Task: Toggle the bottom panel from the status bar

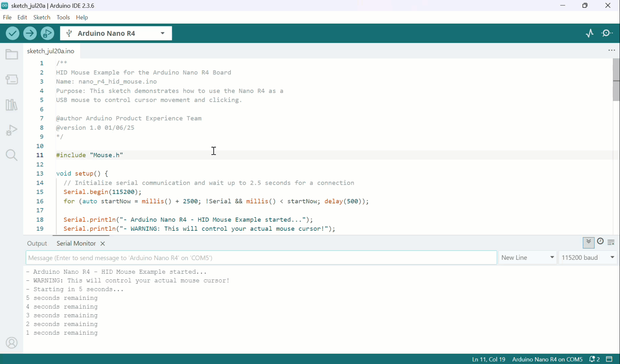Action: point(609,359)
